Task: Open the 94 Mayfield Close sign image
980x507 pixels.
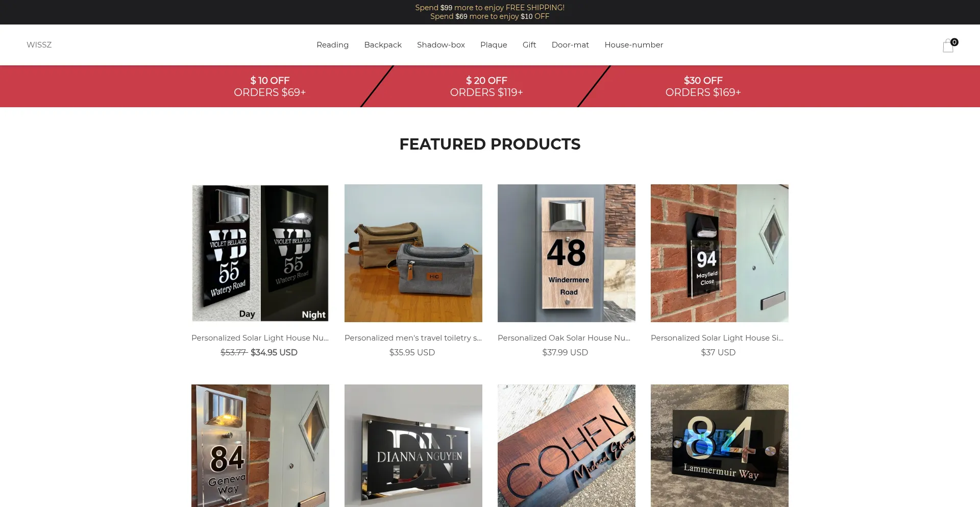Action: (x=720, y=253)
